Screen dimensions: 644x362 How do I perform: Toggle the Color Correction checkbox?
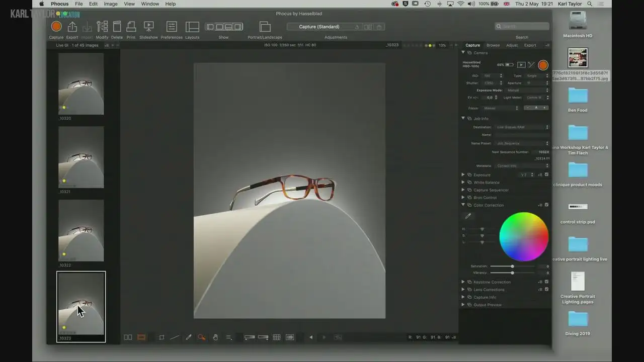click(546, 205)
